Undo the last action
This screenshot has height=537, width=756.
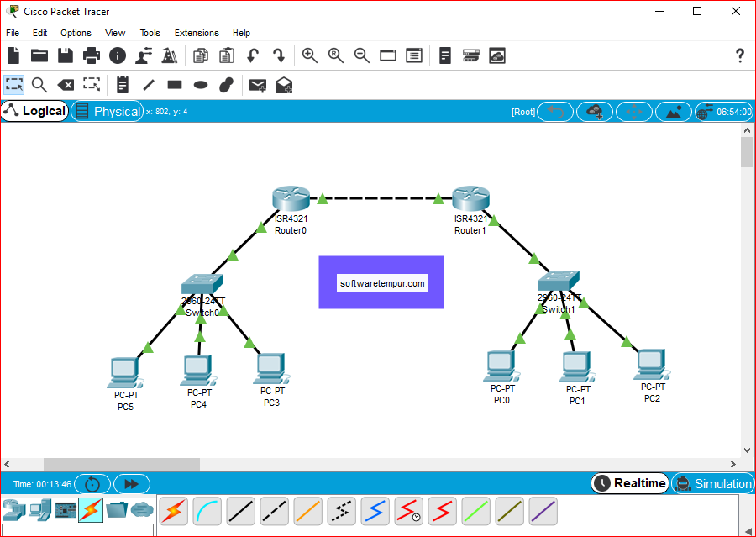[253, 55]
